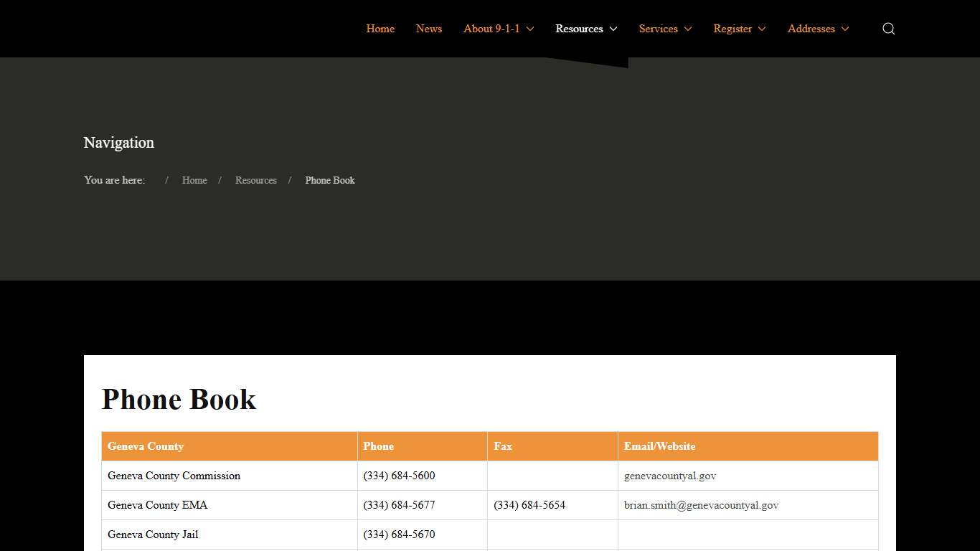Select the EMA phone number (334) 684-5677
Screen dimensions: 980x551
click(x=399, y=505)
